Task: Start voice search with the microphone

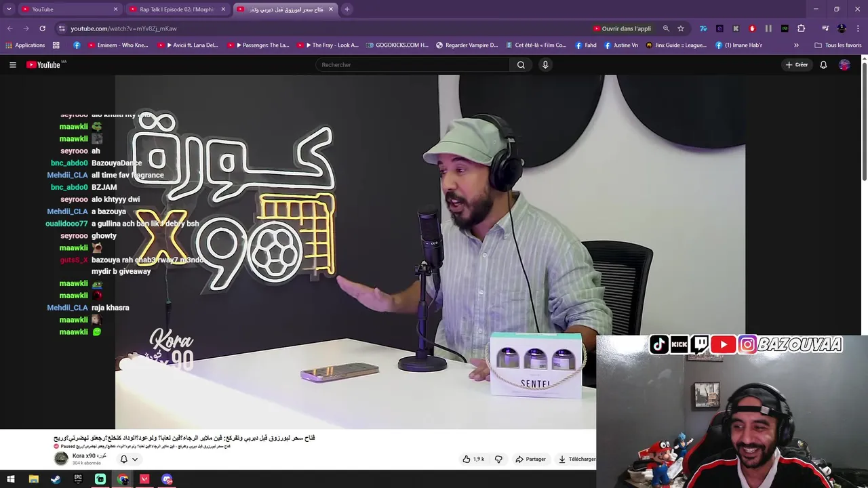Action: (x=545, y=64)
